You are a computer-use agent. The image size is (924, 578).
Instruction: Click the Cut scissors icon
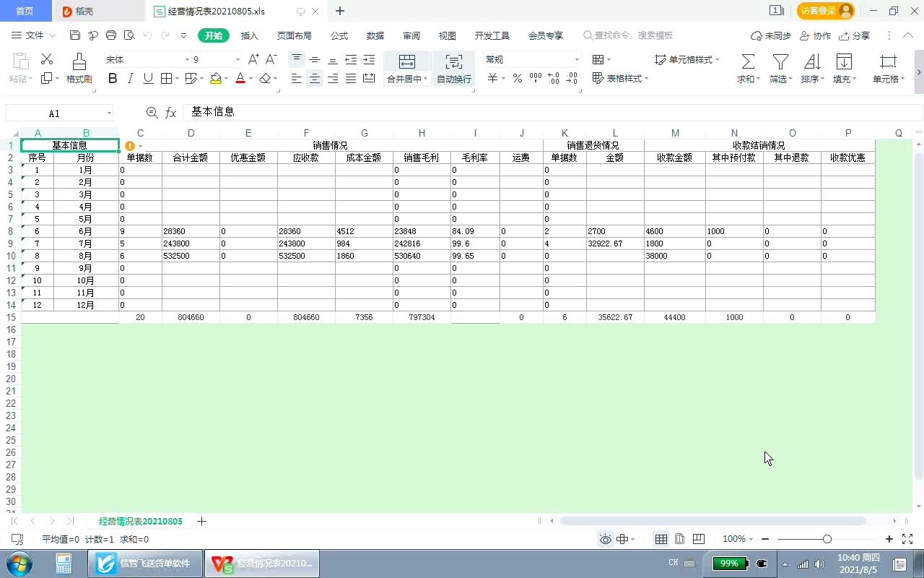coord(47,59)
